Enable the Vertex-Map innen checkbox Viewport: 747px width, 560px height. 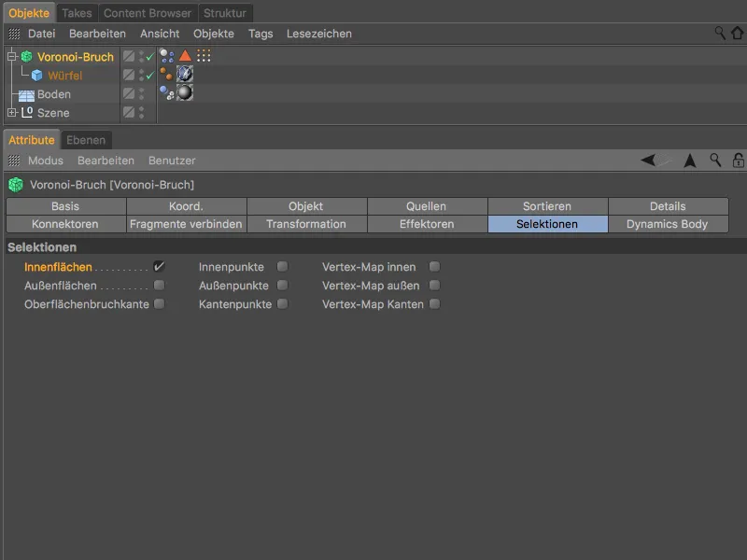pyautogui.click(x=434, y=266)
